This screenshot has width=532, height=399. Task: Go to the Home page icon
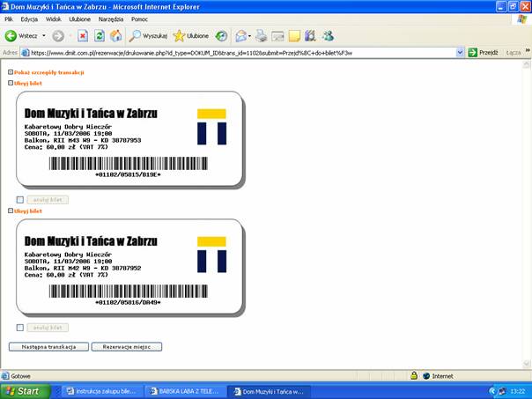tap(115, 36)
